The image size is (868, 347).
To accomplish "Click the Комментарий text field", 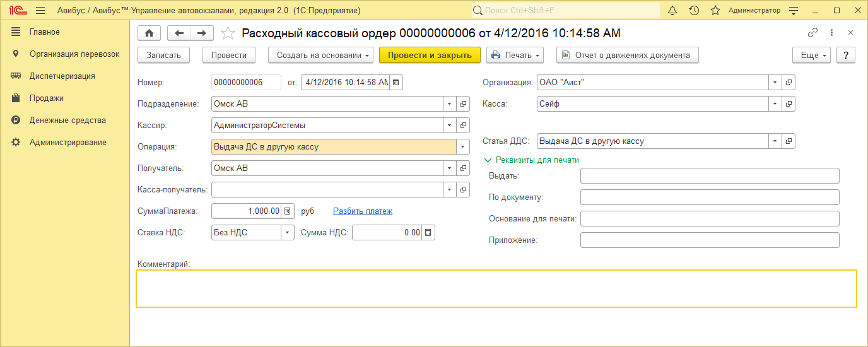I will tap(496, 289).
